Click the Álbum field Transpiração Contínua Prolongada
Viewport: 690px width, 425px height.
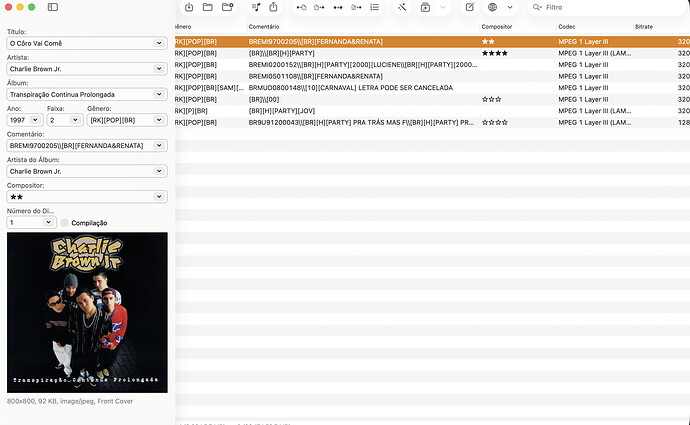click(62, 95)
